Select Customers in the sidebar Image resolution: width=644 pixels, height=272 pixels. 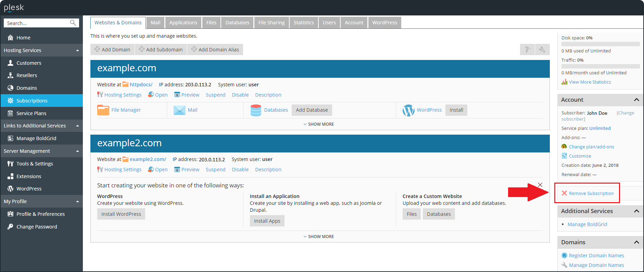coord(29,63)
